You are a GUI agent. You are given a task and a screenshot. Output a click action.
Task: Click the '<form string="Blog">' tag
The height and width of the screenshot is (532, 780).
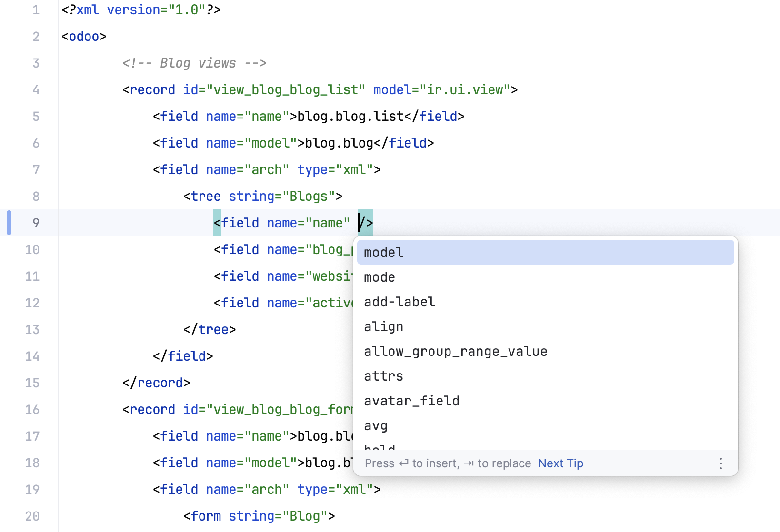tap(259, 515)
